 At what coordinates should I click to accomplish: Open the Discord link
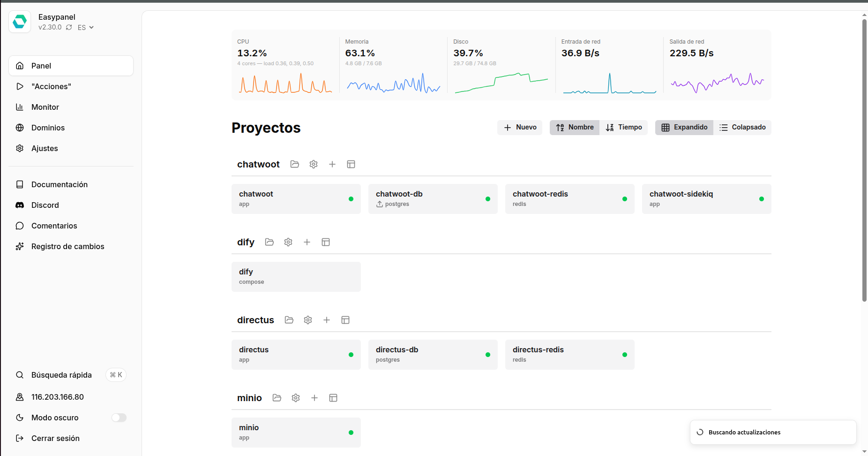point(71,205)
